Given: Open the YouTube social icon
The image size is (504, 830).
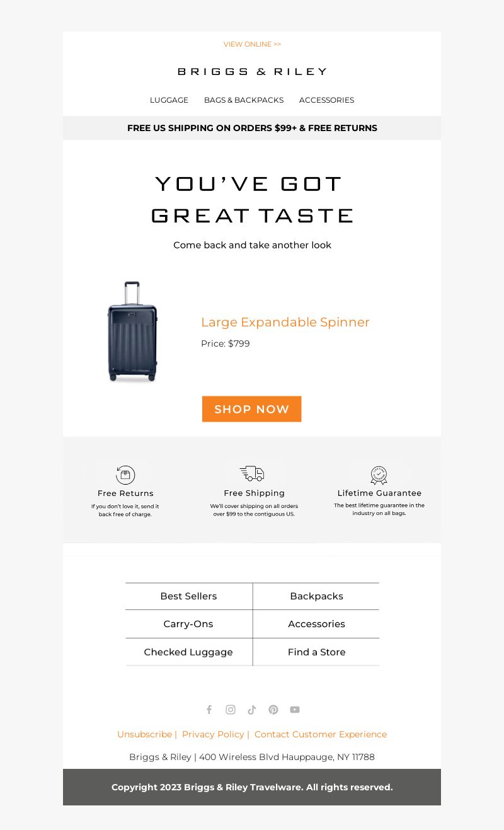Looking at the screenshot, I should point(295,710).
